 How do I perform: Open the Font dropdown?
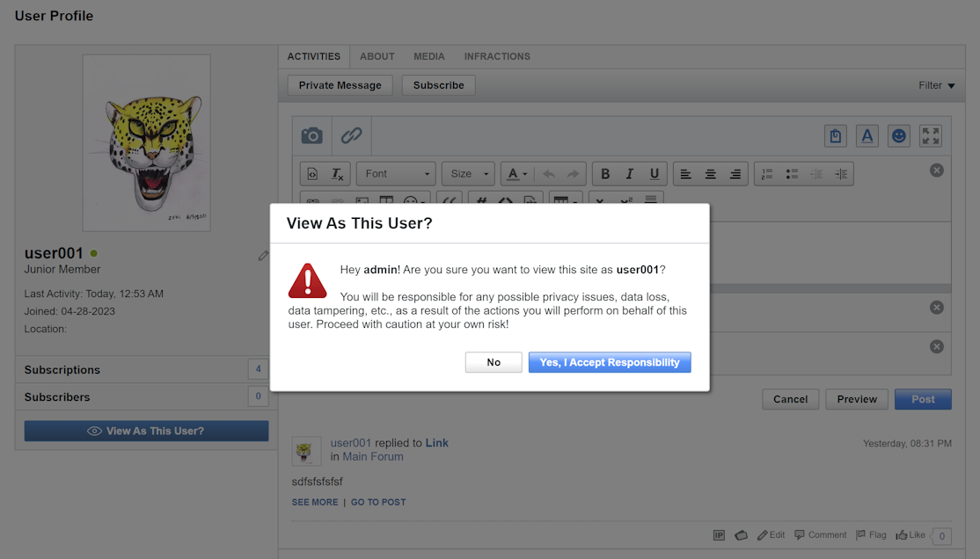396,174
